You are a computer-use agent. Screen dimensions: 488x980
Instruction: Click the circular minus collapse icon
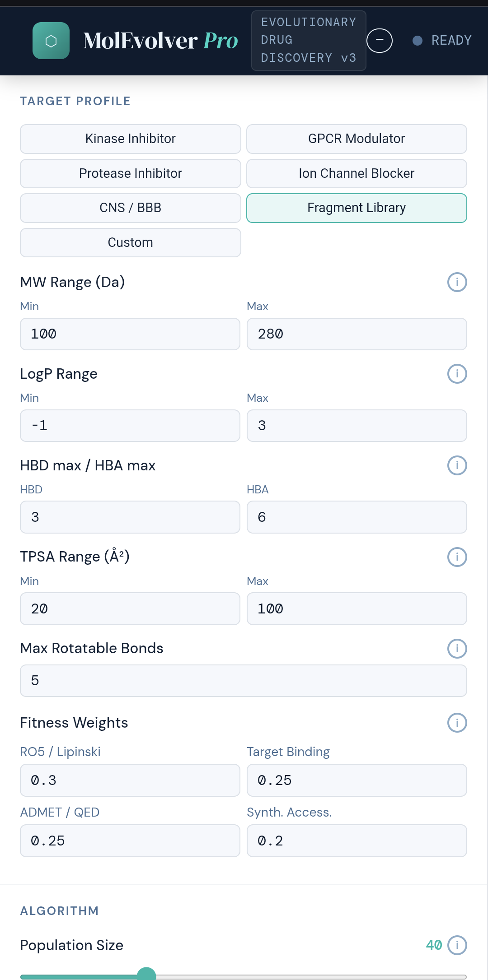[x=380, y=40]
